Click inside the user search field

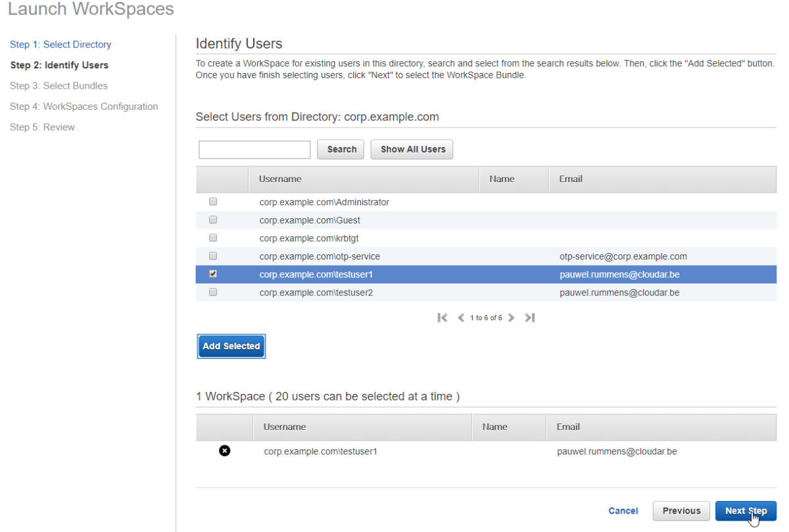[254, 149]
